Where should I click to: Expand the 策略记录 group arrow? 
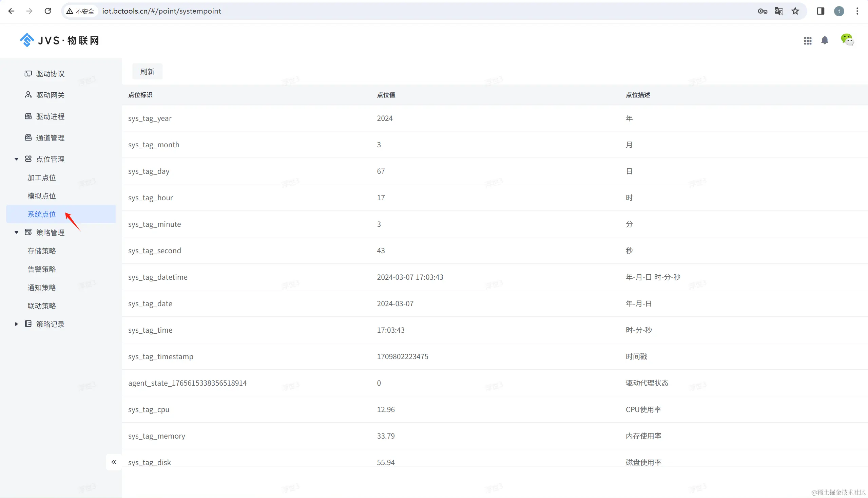(x=16, y=324)
